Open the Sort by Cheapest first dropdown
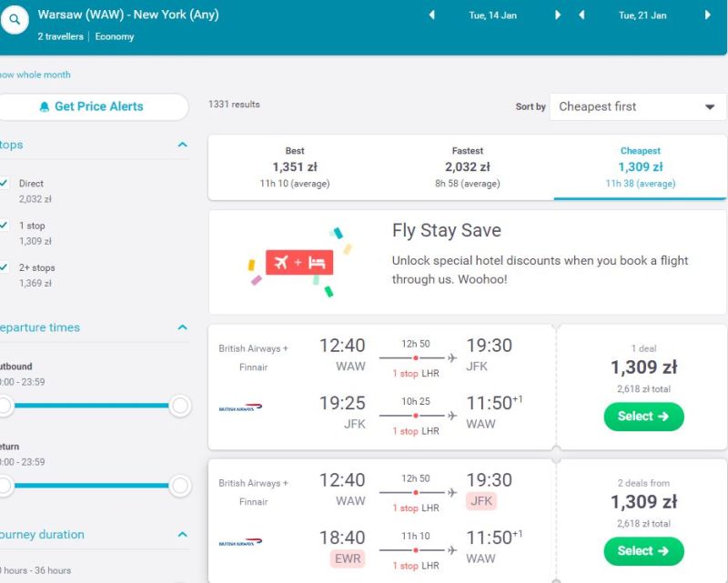The width and height of the screenshot is (728, 583). (x=638, y=106)
